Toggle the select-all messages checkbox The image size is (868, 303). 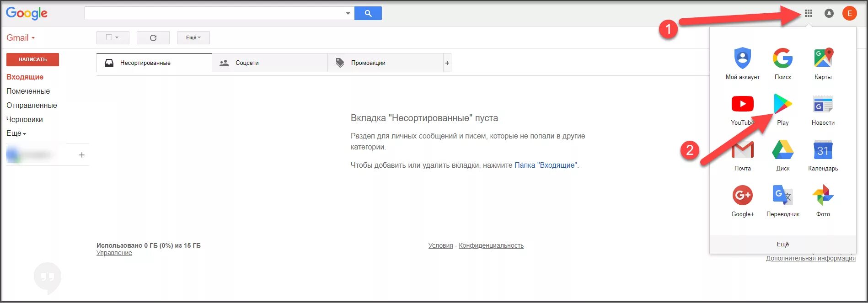point(109,37)
